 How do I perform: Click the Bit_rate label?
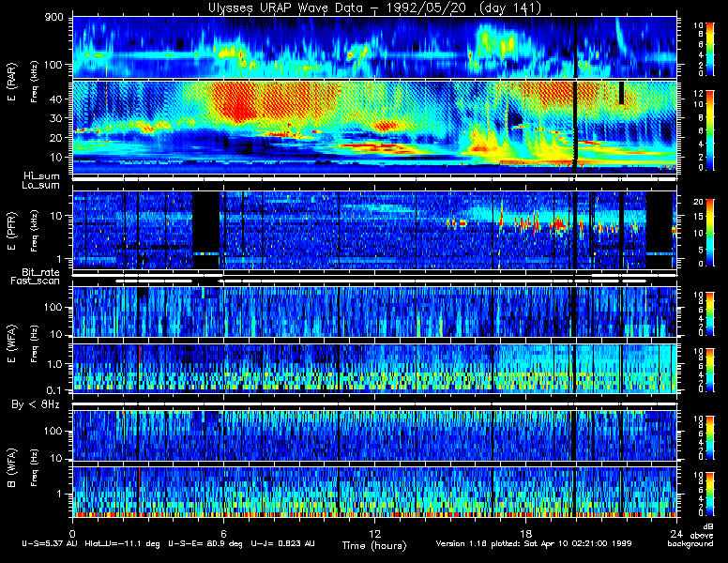click(41, 272)
